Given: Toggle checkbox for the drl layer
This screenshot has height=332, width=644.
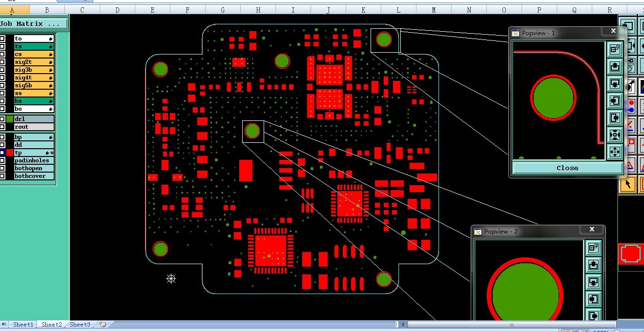Looking at the screenshot, I should pos(2,119).
